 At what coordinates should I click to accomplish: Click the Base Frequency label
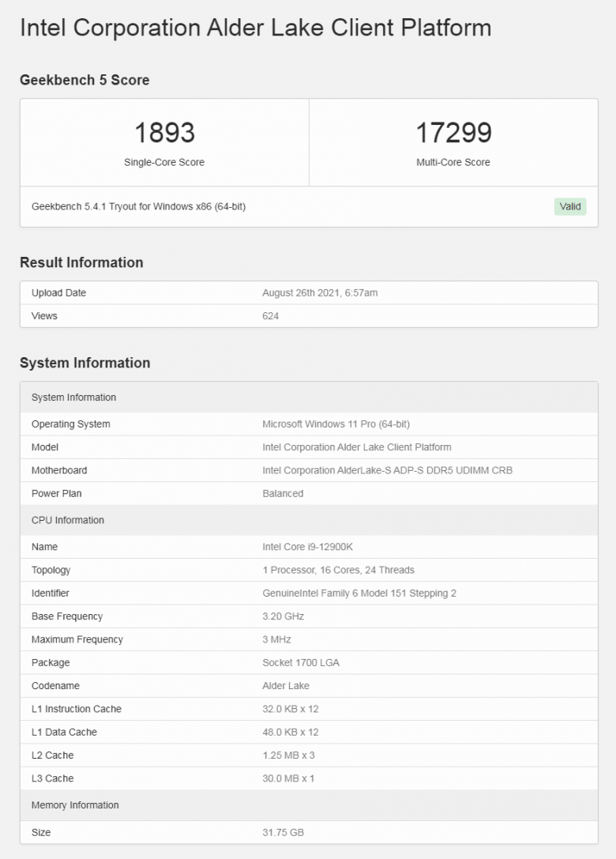[x=67, y=616]
